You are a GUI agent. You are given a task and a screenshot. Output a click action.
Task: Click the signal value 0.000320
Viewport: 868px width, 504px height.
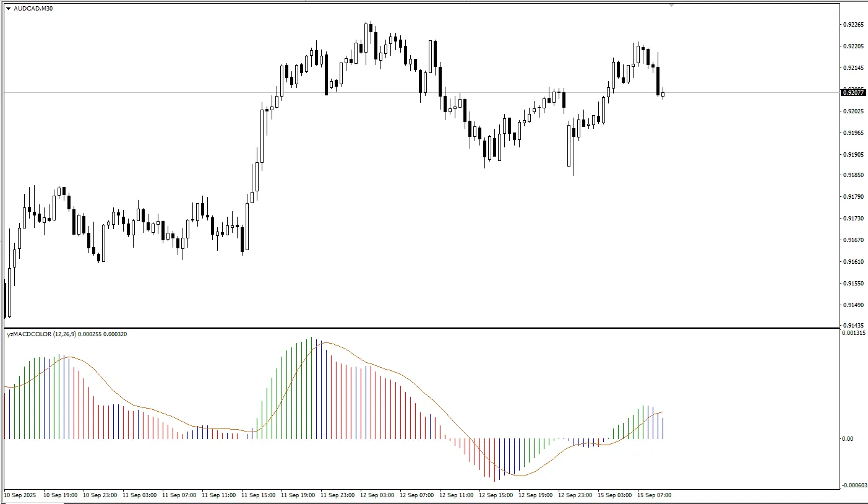116,334
